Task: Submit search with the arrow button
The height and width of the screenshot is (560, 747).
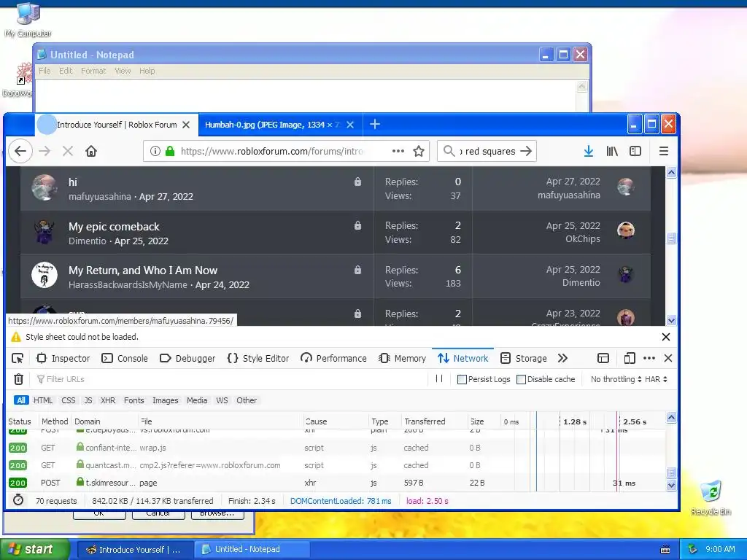Action: (526, 152)
